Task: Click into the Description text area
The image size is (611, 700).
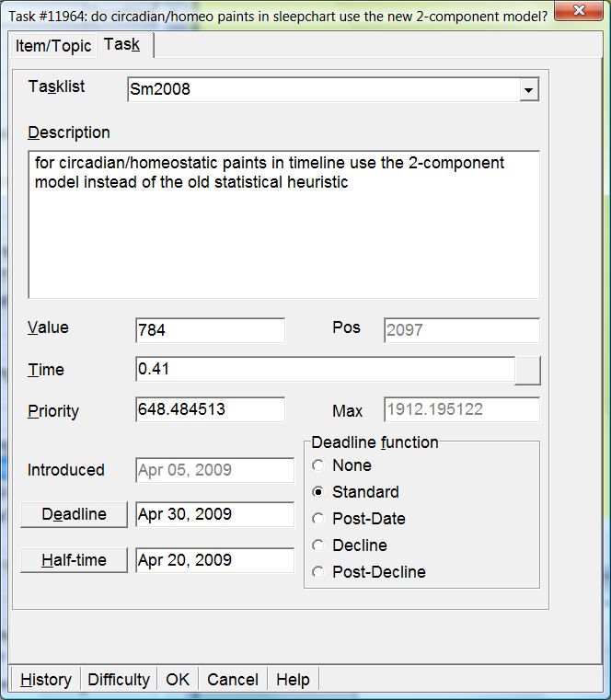Action: point(283,224)
